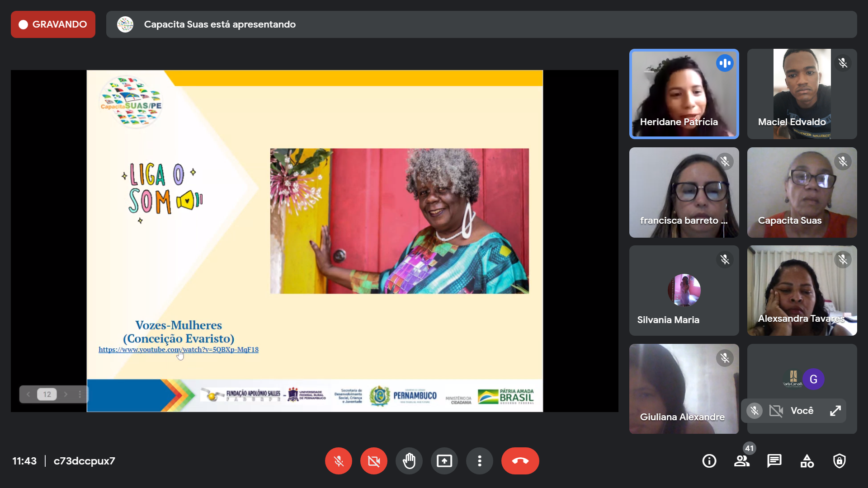Go to previous slide arrow
Image resolution: width=868 pixels, height=488 pixels.
click(x=28, y=394)
